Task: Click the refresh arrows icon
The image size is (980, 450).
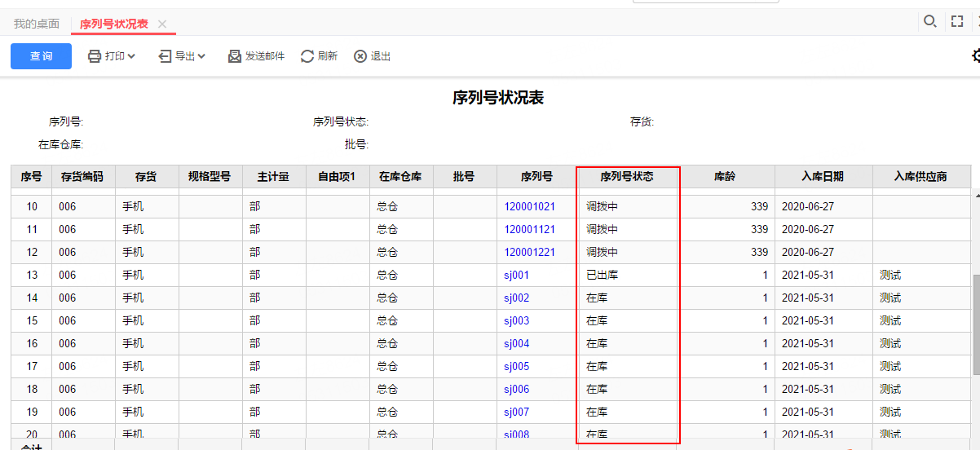Action: point(307,56)
